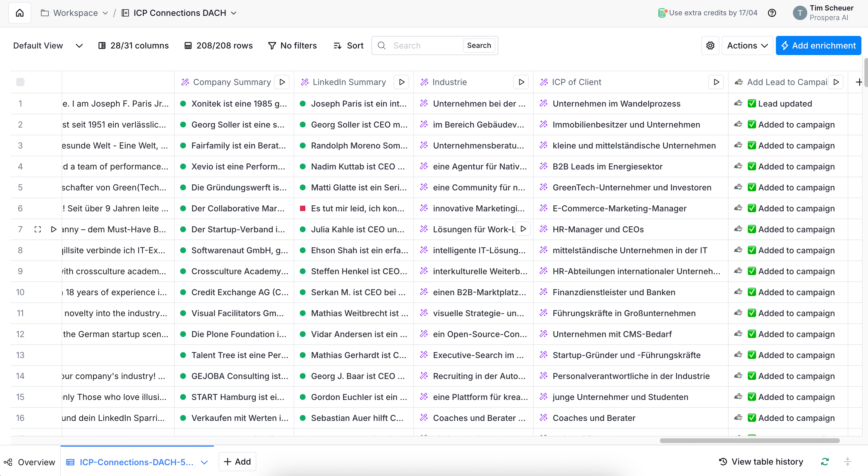Image resolution: width=868 pixels, height=476 pixels.
Task: Open the 208/208 rows selector
Action: click(x=218, y=46)
